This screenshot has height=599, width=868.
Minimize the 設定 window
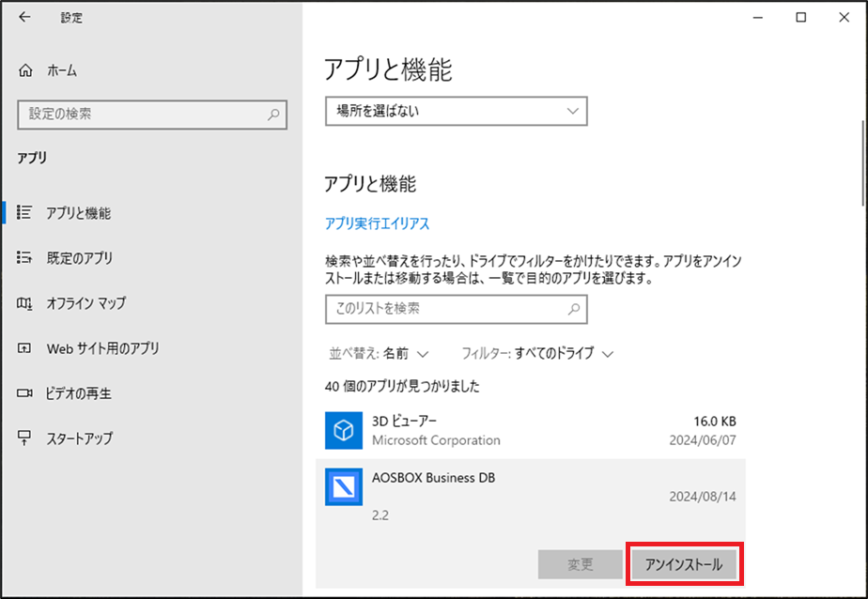tap(758, 18)
